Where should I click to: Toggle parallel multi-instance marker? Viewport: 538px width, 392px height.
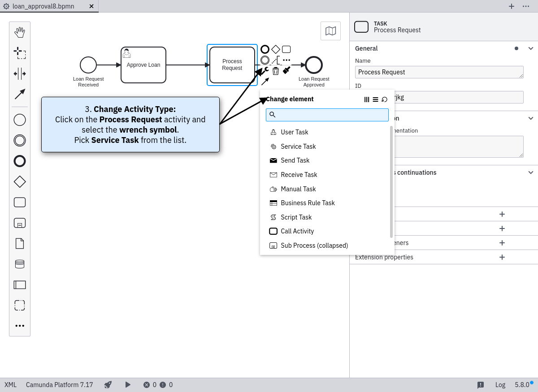tap(367, 99)
